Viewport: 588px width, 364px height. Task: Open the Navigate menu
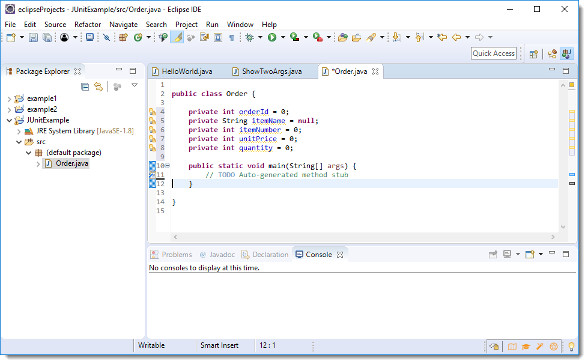pyautogui.click(x=123, y=25)
